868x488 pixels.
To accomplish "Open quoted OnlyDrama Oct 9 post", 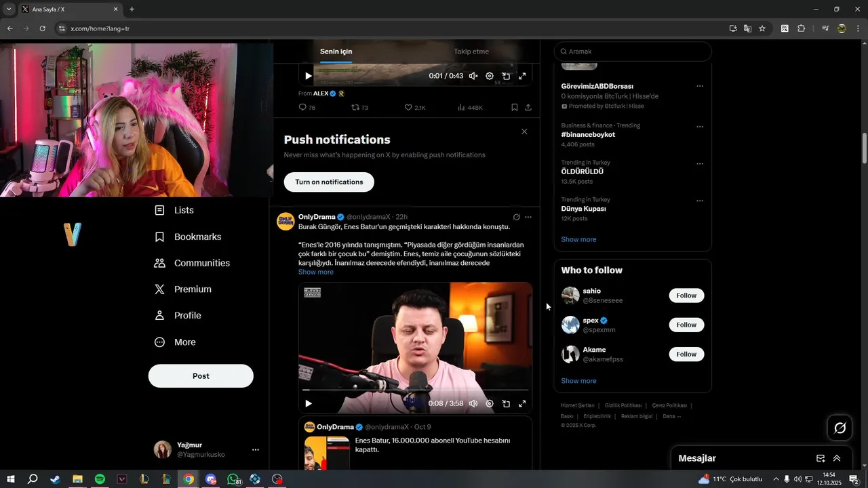I will click(x=415, y=443).
